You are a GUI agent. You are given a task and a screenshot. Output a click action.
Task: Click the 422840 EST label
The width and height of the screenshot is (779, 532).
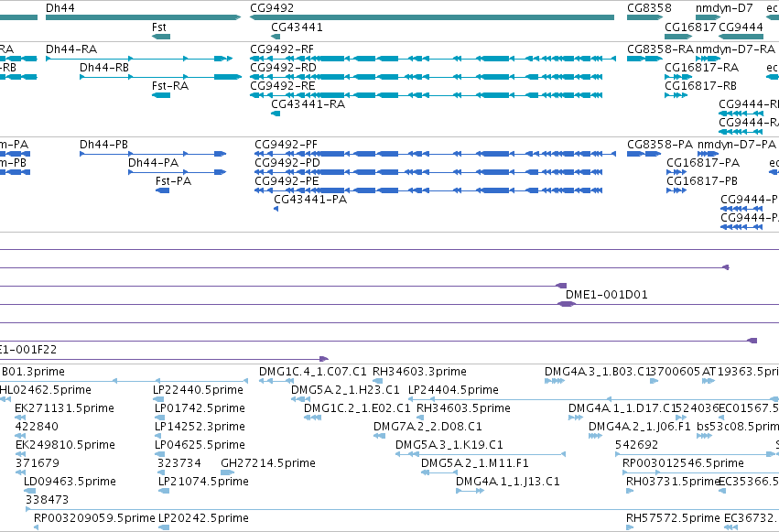point(37,427)
